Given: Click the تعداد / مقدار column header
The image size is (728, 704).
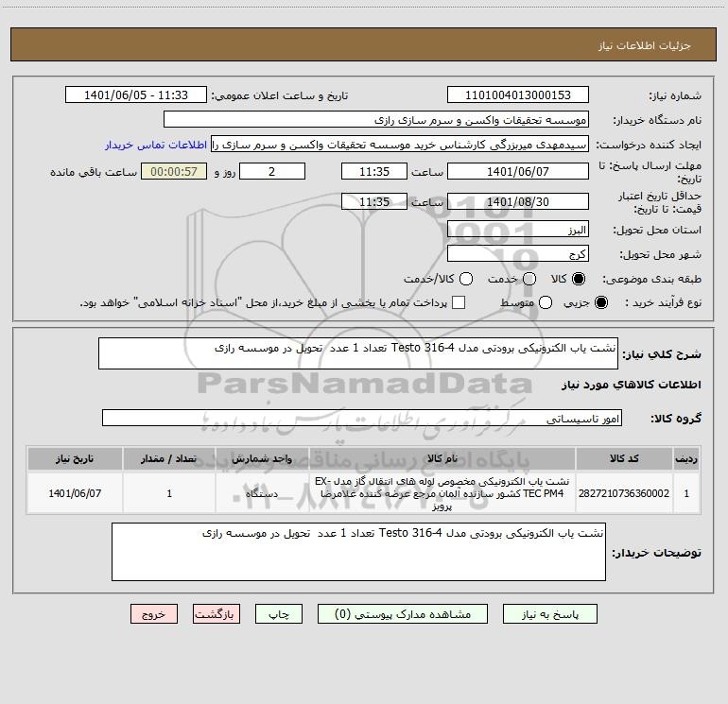Looking at the screenshot, I should (169, 458).
